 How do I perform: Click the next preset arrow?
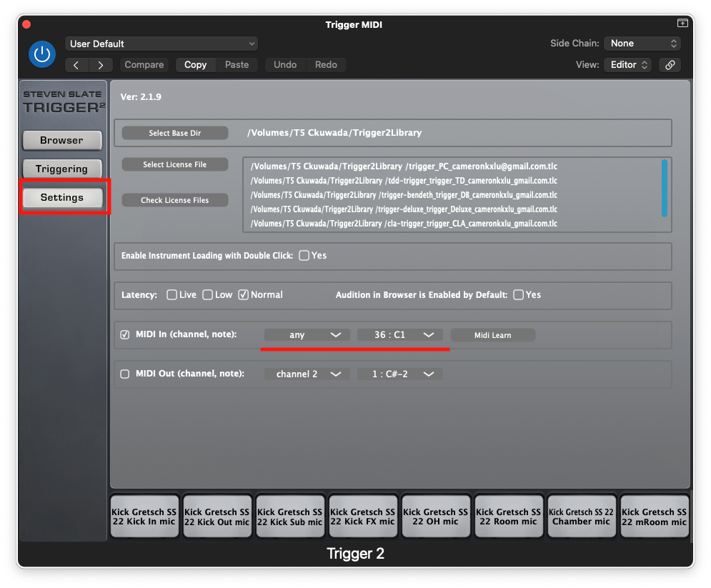(101, 64)
